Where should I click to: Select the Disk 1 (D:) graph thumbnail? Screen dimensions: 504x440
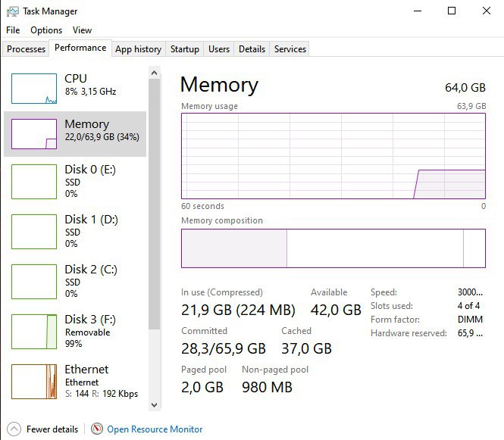click(34, 232)
